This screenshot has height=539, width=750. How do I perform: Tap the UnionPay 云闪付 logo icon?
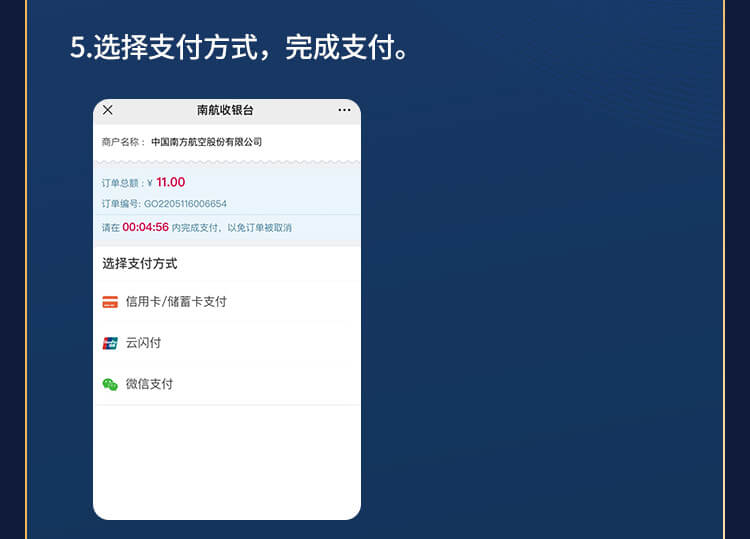click(x=110, y=343)
